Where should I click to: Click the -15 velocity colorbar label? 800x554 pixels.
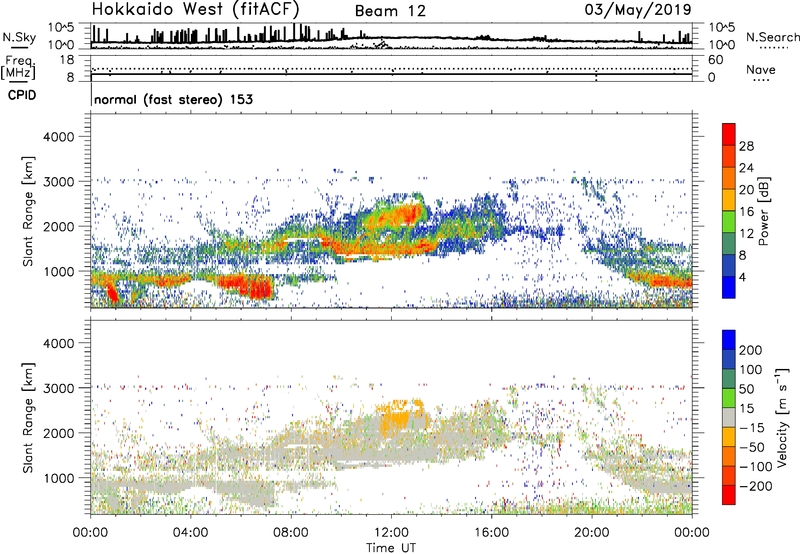(x=752, y=428)
